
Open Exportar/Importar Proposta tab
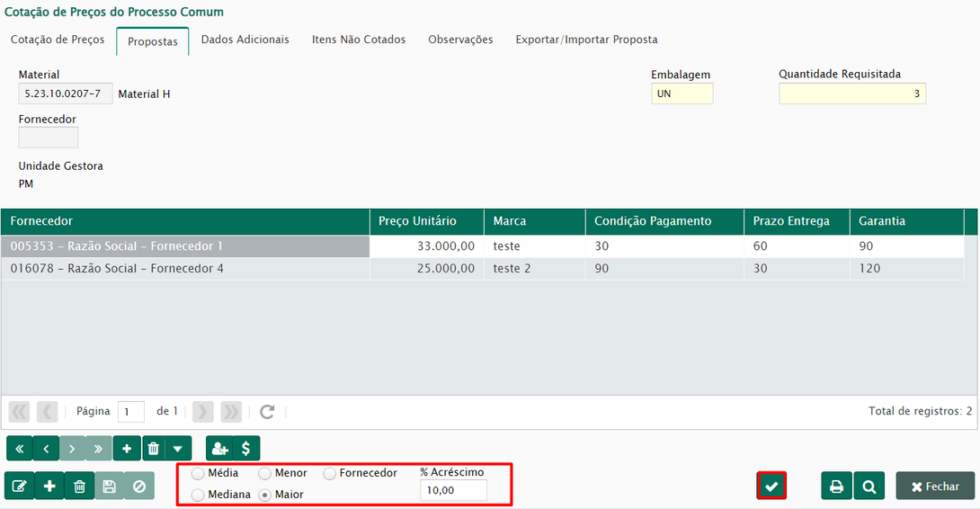(586, 40)
